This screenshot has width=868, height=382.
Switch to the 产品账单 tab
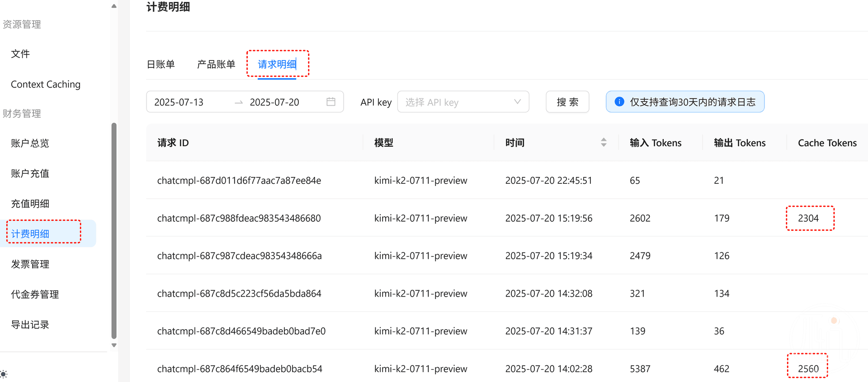pyautogui.click(x=216, y=64)
